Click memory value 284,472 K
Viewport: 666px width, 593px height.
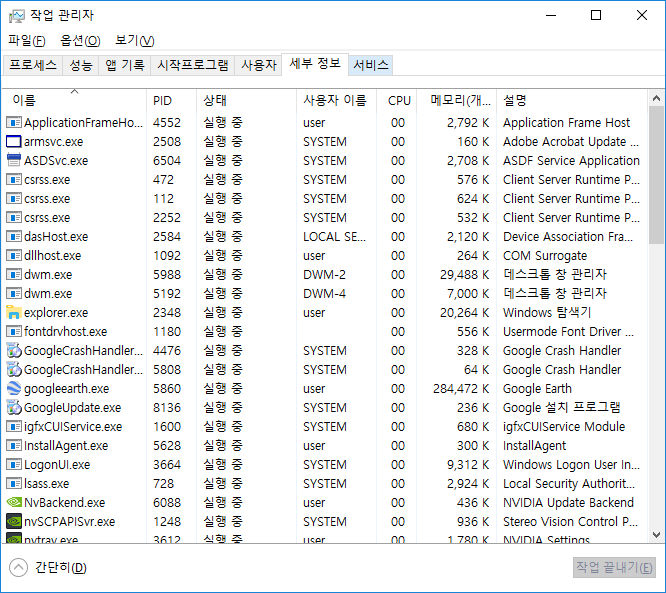coord(461,388)
